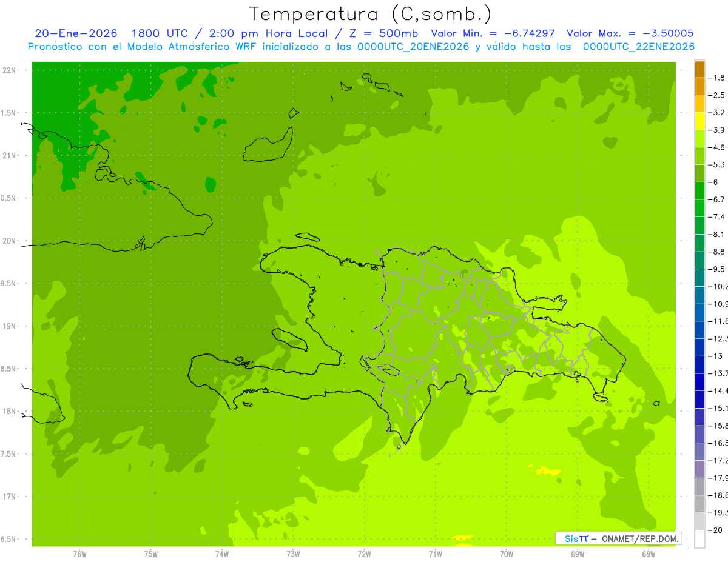This screenshot has width=728, height=562.
Task: Click the '-6.7' legend value
Action: click(x=716, y=199)
